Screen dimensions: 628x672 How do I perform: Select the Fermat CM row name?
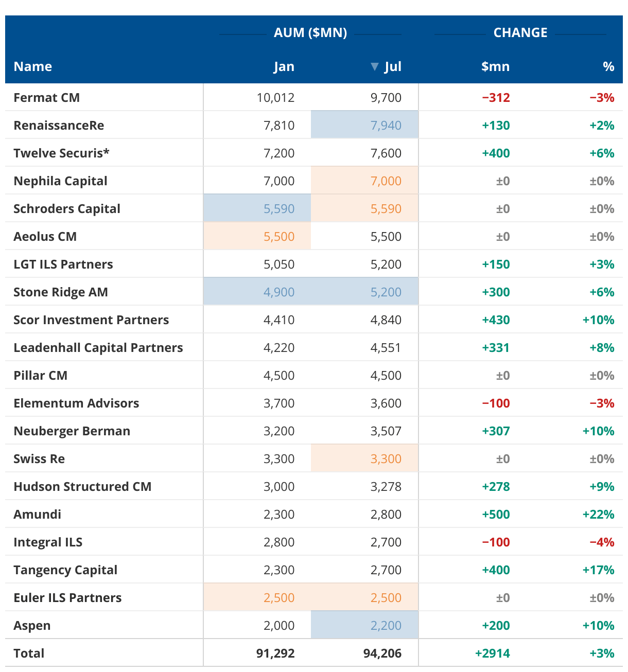[x=47, y=98]
